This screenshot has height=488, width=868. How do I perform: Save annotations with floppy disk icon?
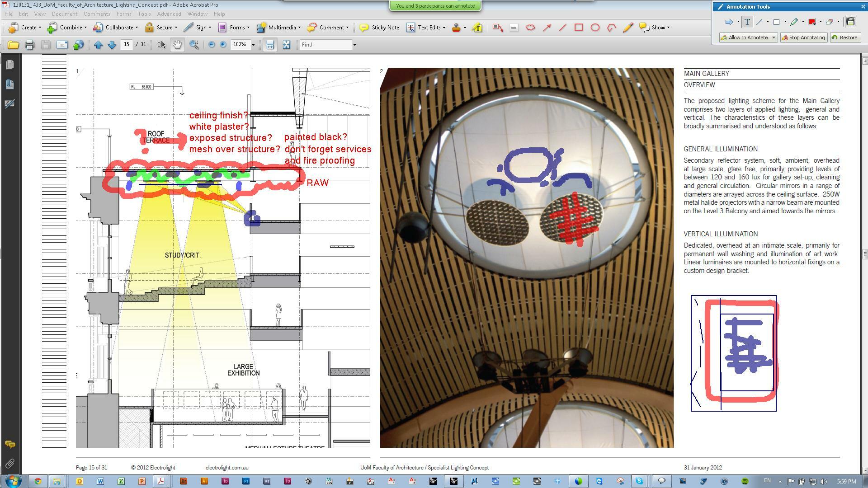pyautogui.click(x=850, y=22)
